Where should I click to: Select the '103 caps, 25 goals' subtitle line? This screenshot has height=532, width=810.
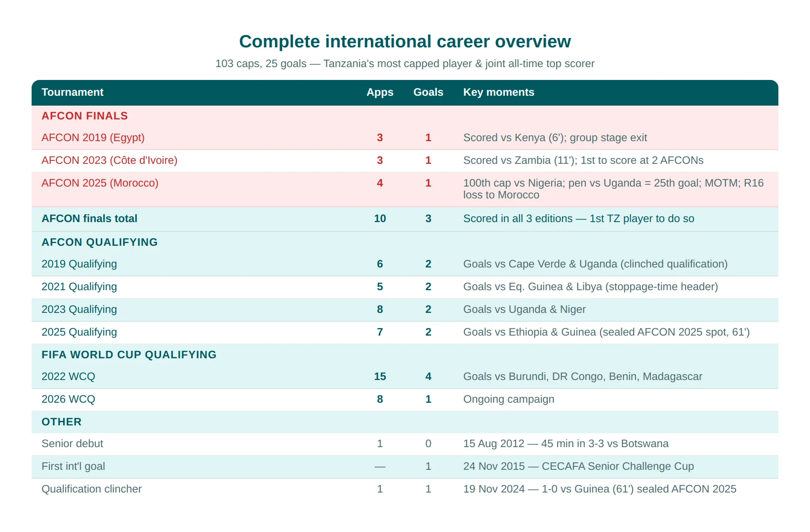[x=405, y=64]
